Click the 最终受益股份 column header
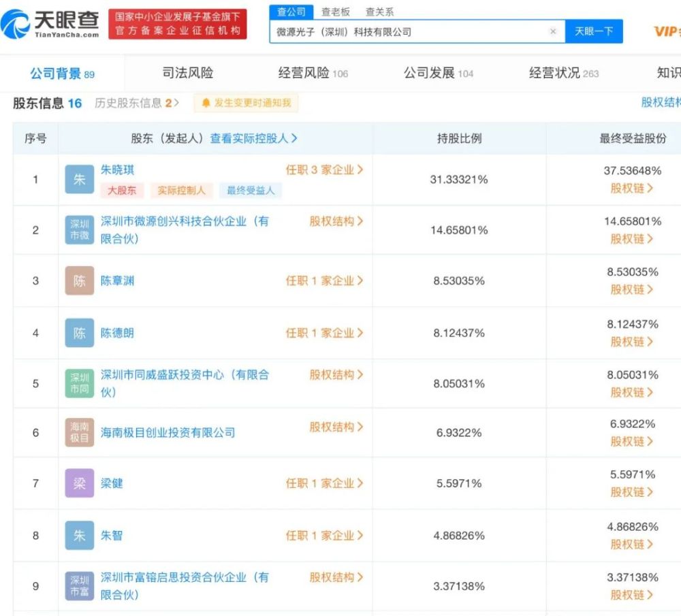Image resolution: width=681 pixels, height=616 pixels. point(633,138)
